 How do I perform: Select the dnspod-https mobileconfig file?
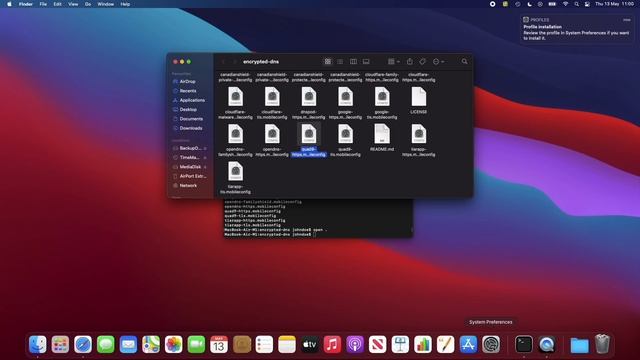coord(309,103)
